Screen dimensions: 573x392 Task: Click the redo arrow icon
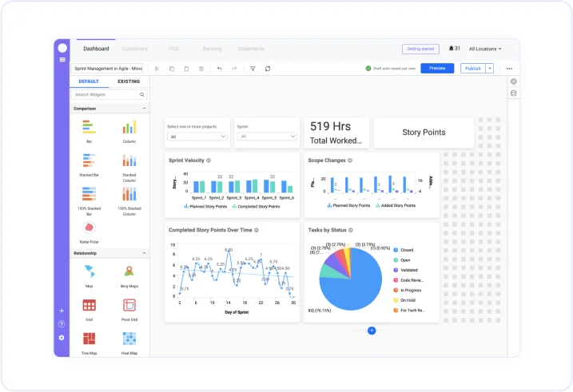234,69
